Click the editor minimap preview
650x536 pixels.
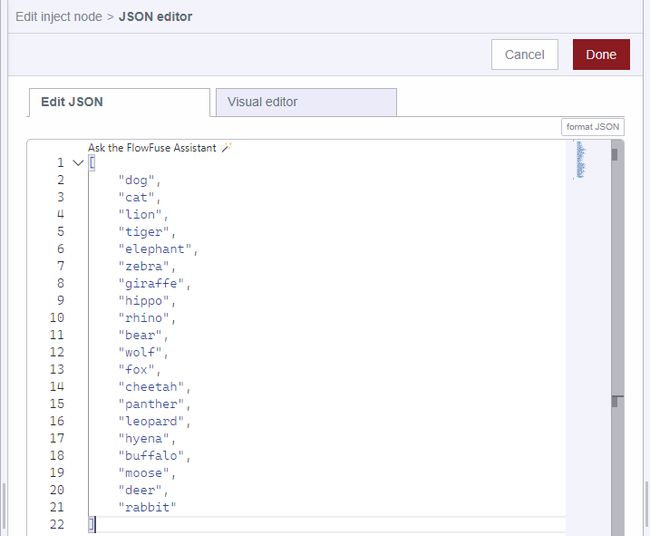580,160
